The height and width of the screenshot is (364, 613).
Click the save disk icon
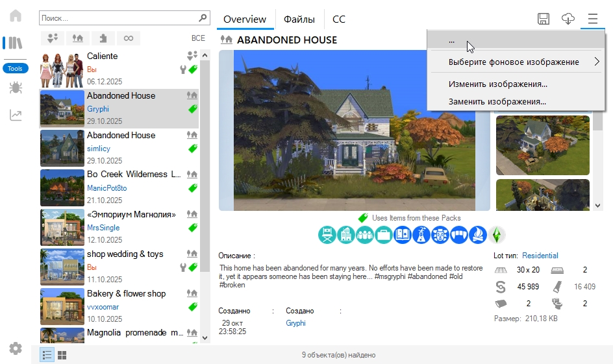pyautogui.click(x=544, y=19)
